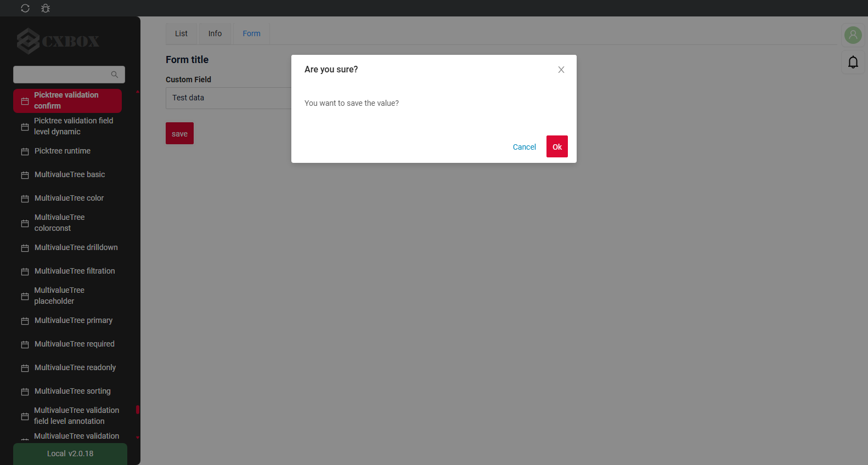
Task: Click the CXBOX logo
Action: (x=58, y=41)
